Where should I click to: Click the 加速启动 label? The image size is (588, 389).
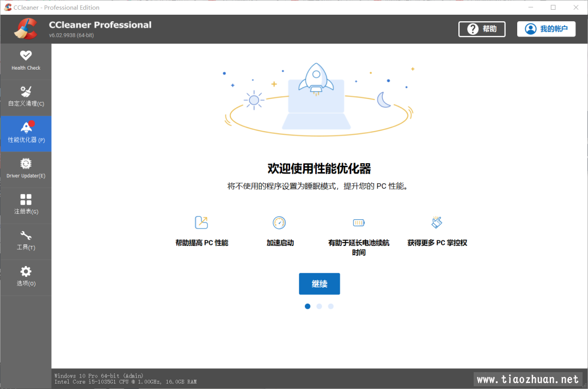pyautogui.click(x=280, y=243)
